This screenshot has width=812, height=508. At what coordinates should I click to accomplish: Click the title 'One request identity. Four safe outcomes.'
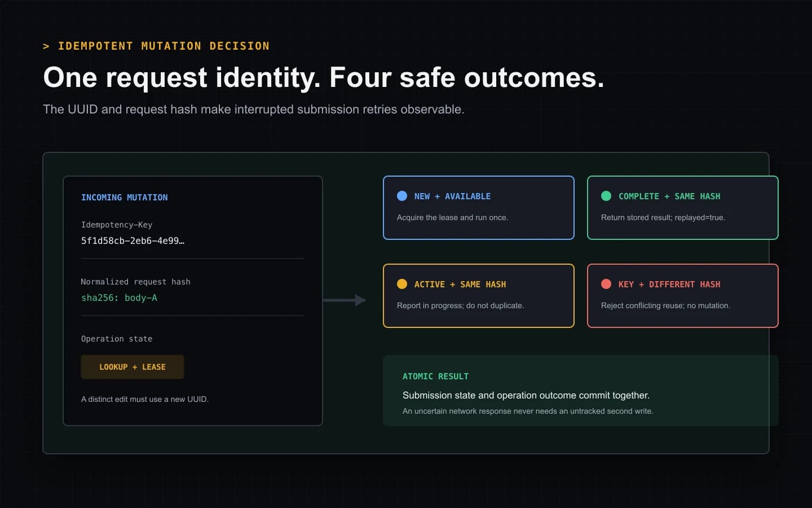pos(324,77)
